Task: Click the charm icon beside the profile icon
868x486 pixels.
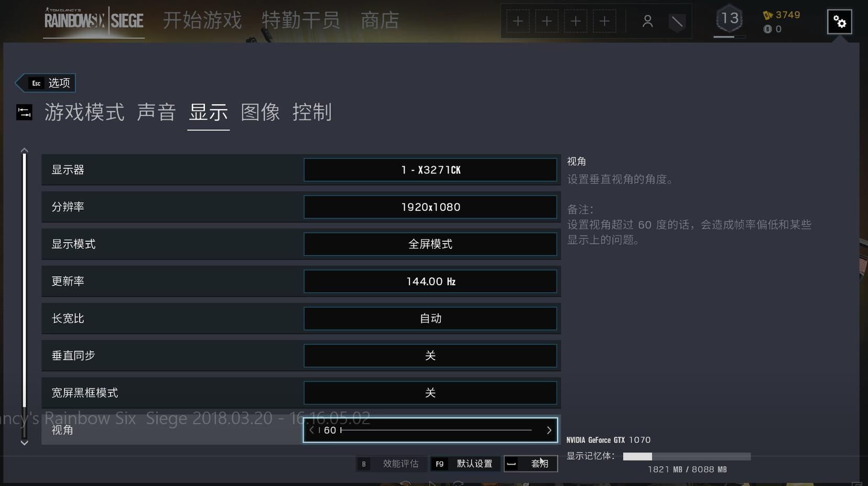Action: coord(678,21)
